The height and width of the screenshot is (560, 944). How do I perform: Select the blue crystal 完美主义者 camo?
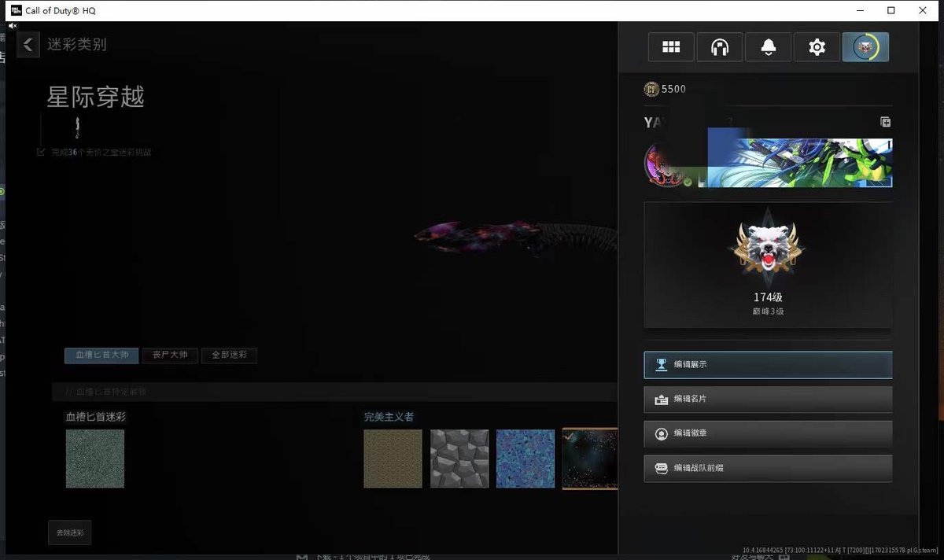pos(525,459)
